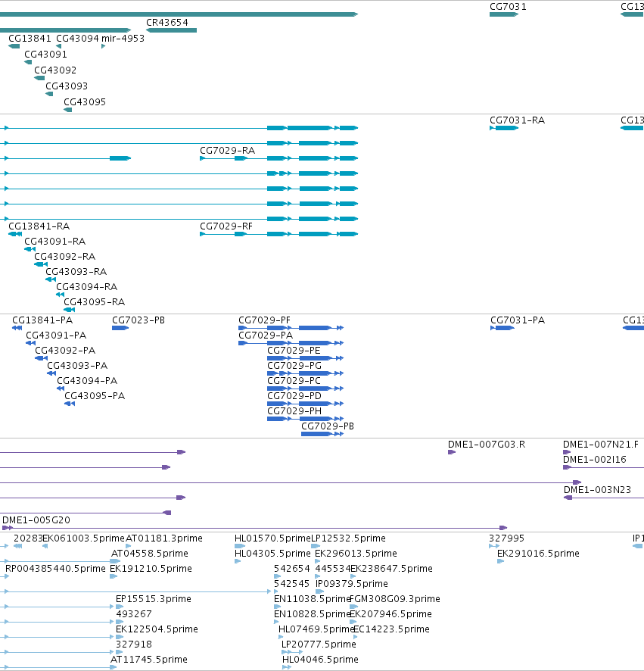Select the EK291016.5prime EST label

538,554
